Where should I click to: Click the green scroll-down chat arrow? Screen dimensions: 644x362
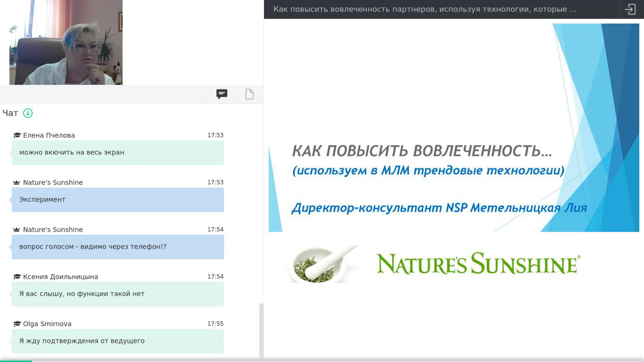click(x=28, y=113)
